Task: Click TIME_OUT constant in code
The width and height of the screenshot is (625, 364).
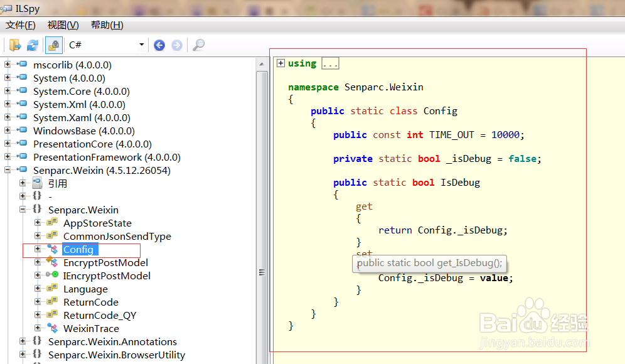Action: coord(452,135)
